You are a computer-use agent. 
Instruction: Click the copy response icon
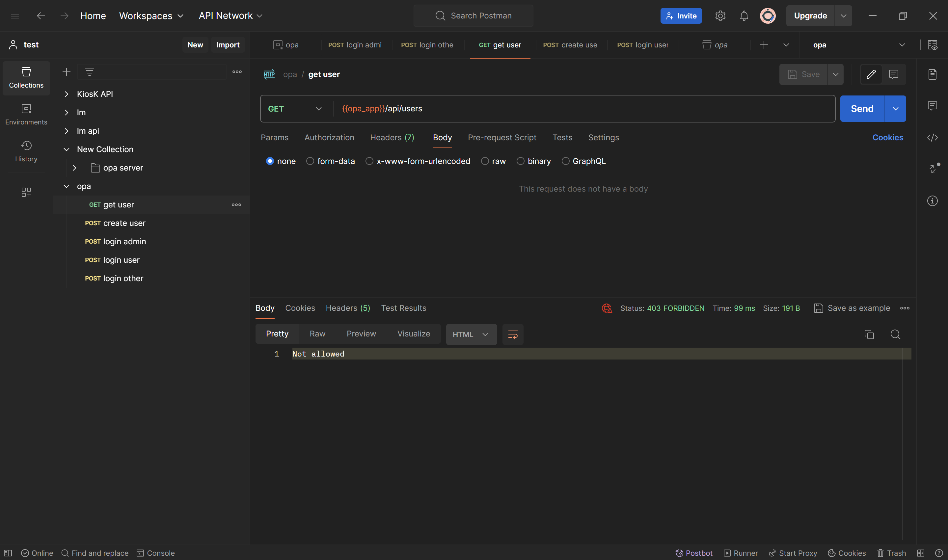[869, 334]
